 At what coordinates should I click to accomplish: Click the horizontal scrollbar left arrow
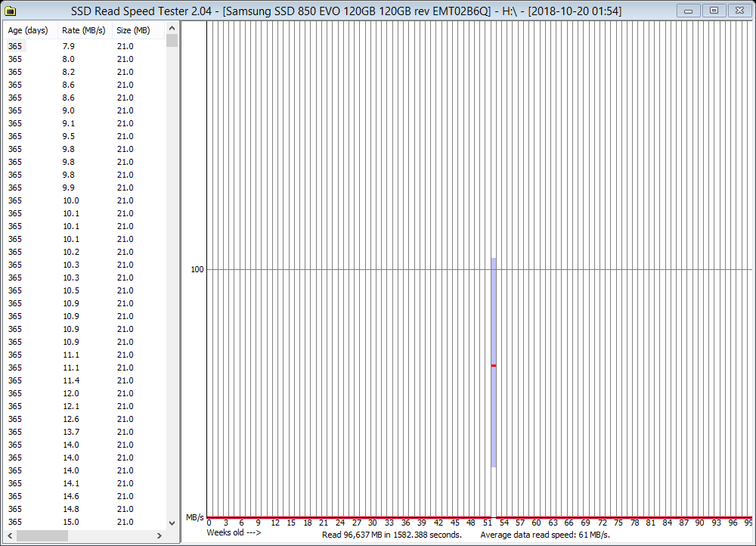(x=10, y=535)
